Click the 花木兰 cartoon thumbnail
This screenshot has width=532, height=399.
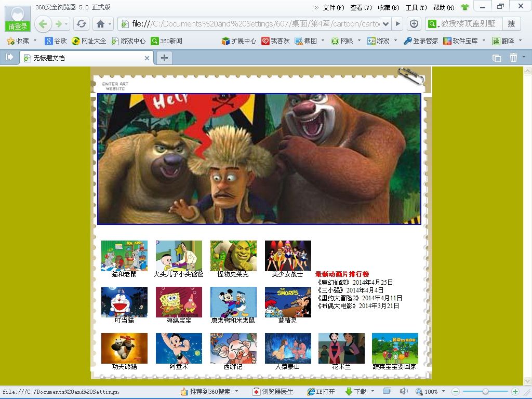click(341, 348)
